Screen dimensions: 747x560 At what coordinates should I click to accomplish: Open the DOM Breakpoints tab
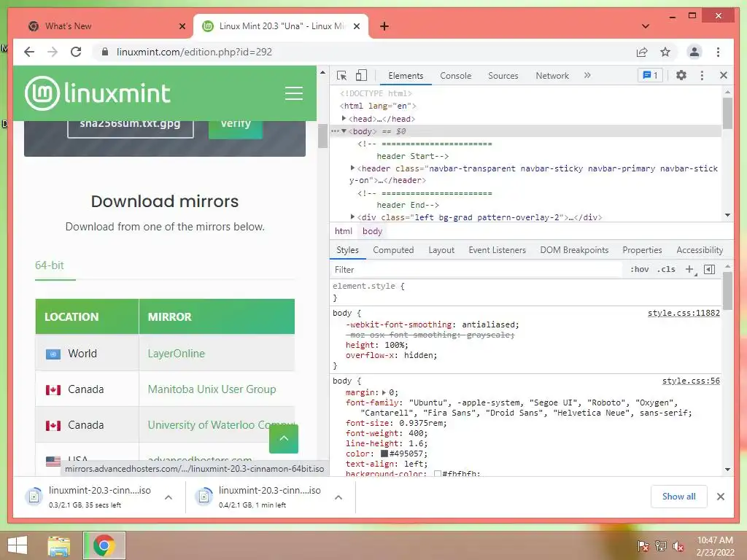pos(574,250)
